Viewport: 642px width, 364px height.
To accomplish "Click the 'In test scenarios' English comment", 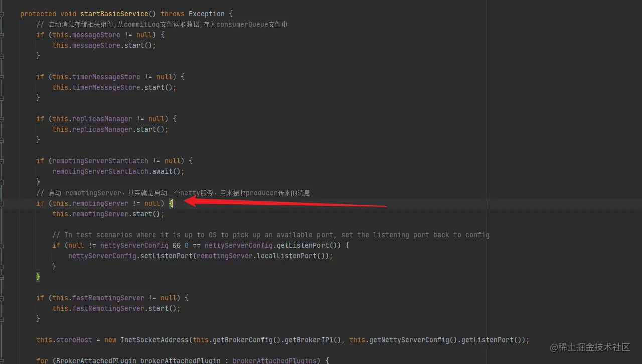I will pyautogui.click(x=271, y=235).
